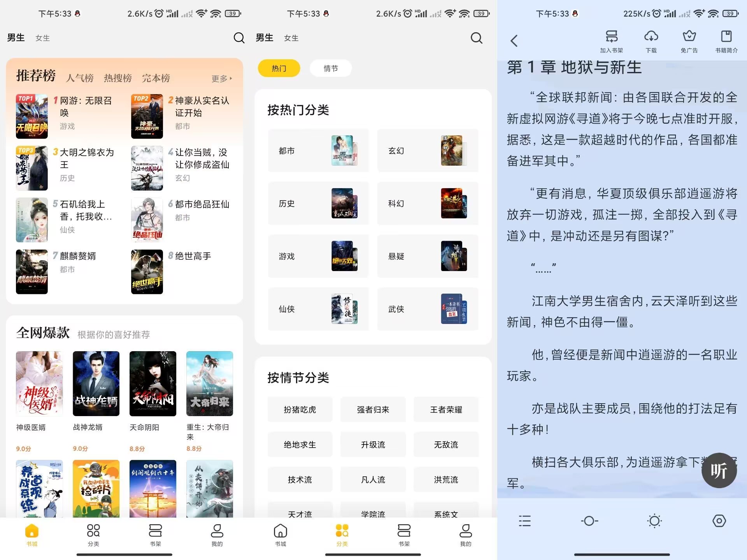Viewport: 747px width, 560px height.
Task: Open the chapter list icon in reader toolbar
Action: click(x=525, y=521)
